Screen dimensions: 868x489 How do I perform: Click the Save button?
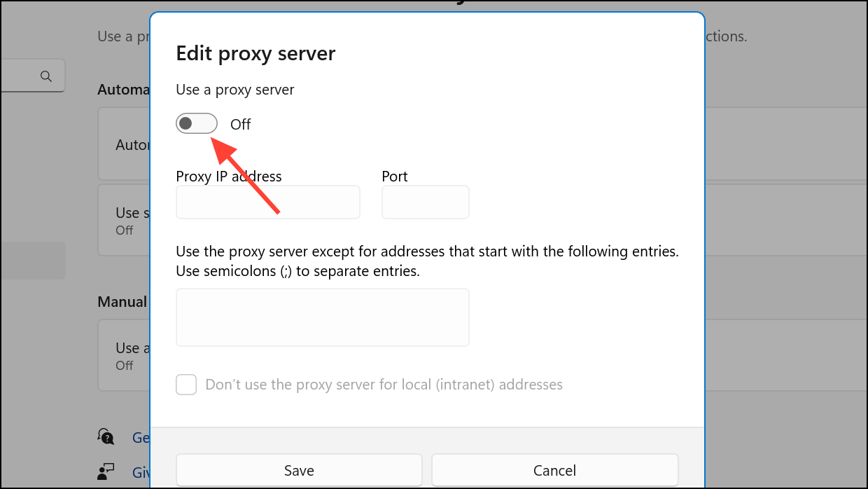298,470
